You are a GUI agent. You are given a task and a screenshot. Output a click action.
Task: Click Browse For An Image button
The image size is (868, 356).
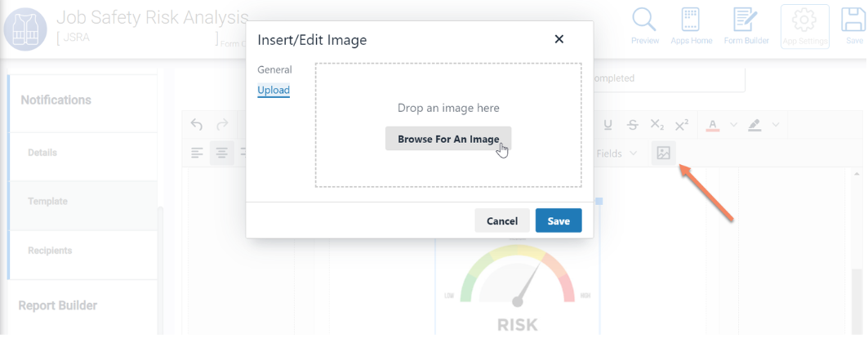[x=448, y=139]
